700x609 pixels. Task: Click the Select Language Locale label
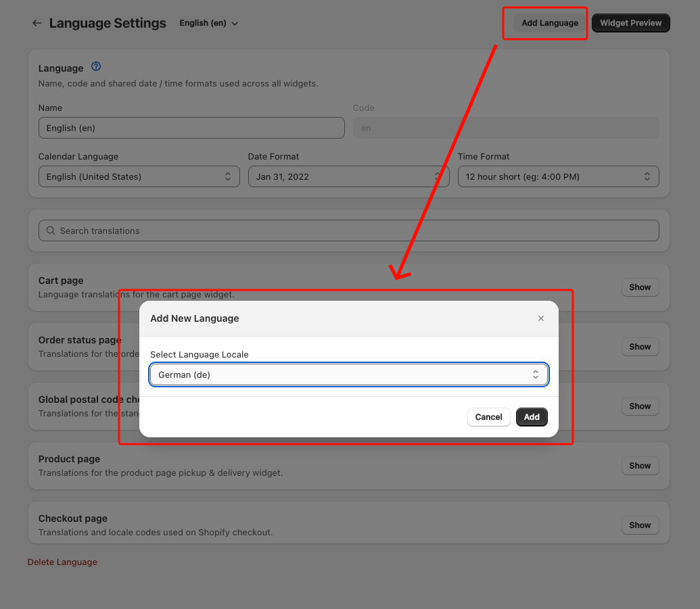point(199,355)
